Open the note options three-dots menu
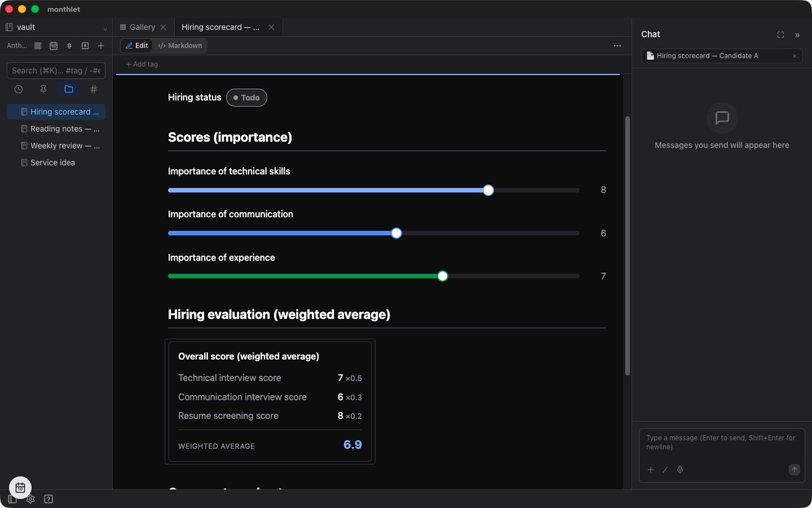812x508 pixels. tap(617, 46)
